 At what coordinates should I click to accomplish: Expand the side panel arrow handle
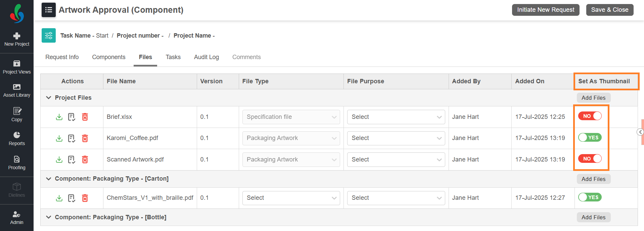pyautogui.click(x=640, y=132)
